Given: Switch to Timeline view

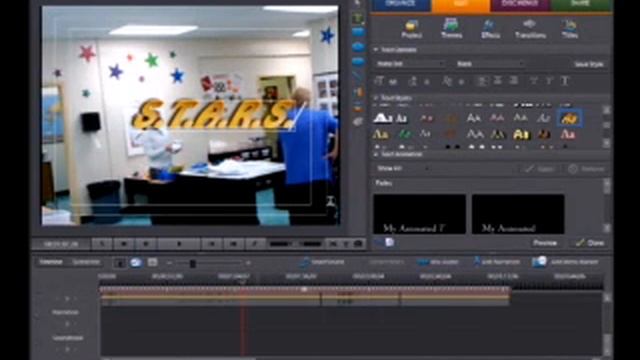Looking at the screenshot, I should pyautogui.click(x=51, y=262).
